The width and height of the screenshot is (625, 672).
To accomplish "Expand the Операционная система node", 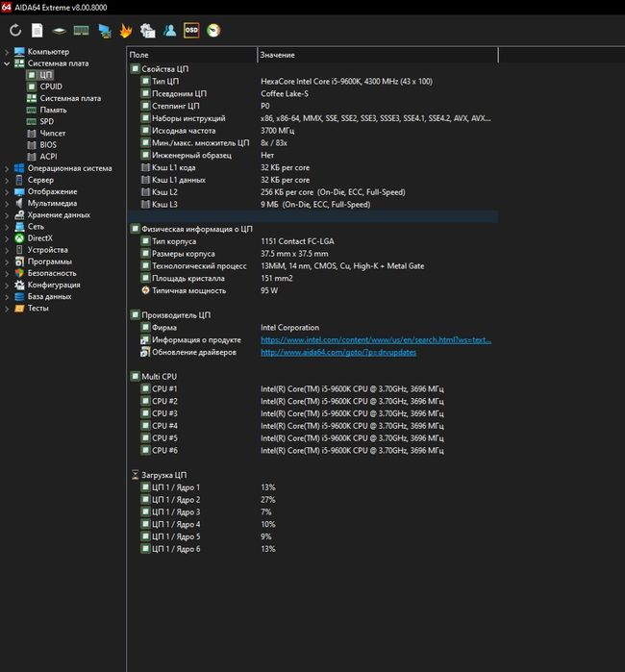I will click(x=7, y=168).
